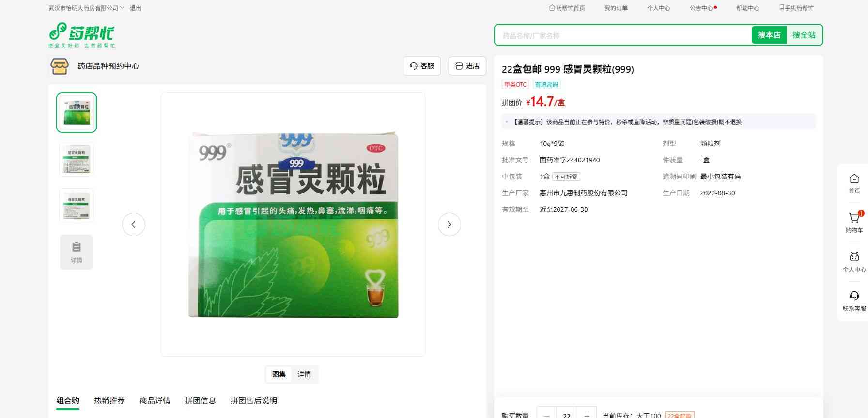Show next product image with right arrow

click(x=449, y=225)
